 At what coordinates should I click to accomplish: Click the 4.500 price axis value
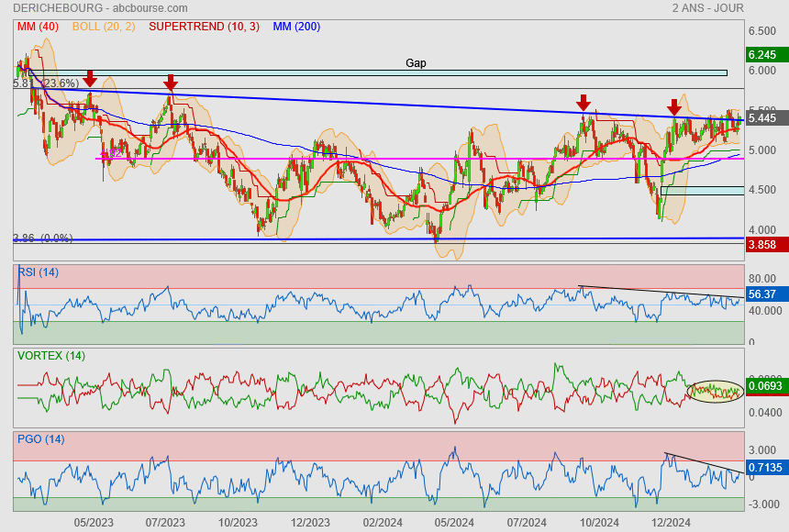(761, 190)
